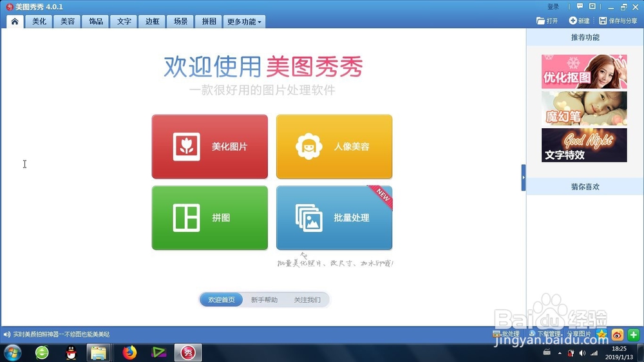Switch to 新手帮助
Screen dimensions: 644x362
tap(264, 300)
